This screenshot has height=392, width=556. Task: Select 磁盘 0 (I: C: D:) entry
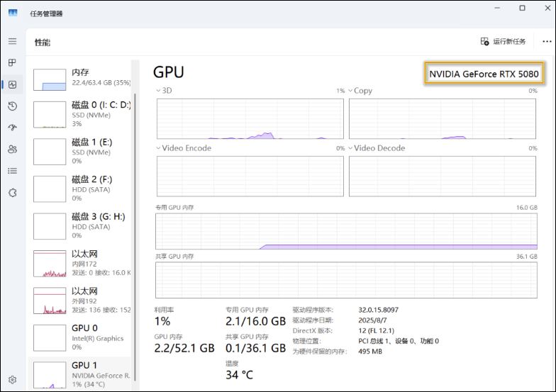(x=82, y=113)
